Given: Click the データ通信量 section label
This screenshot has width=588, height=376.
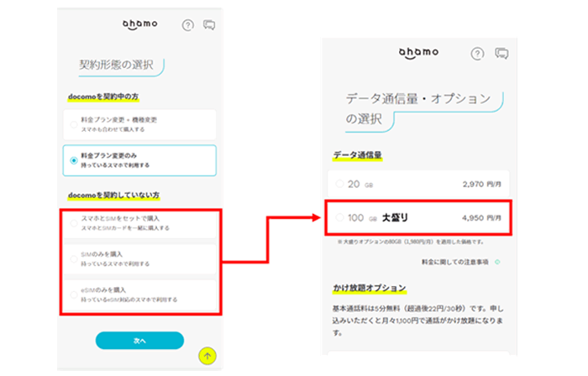Looking at the screenshot, I should [x=357, y=155].
